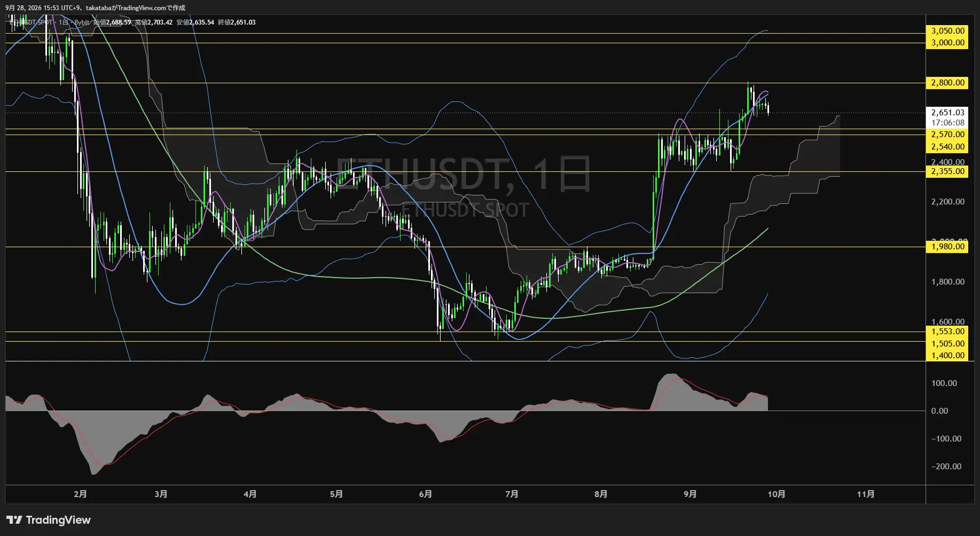Click the 3月 time axis label
980x536 pixels.
[161, 494]
